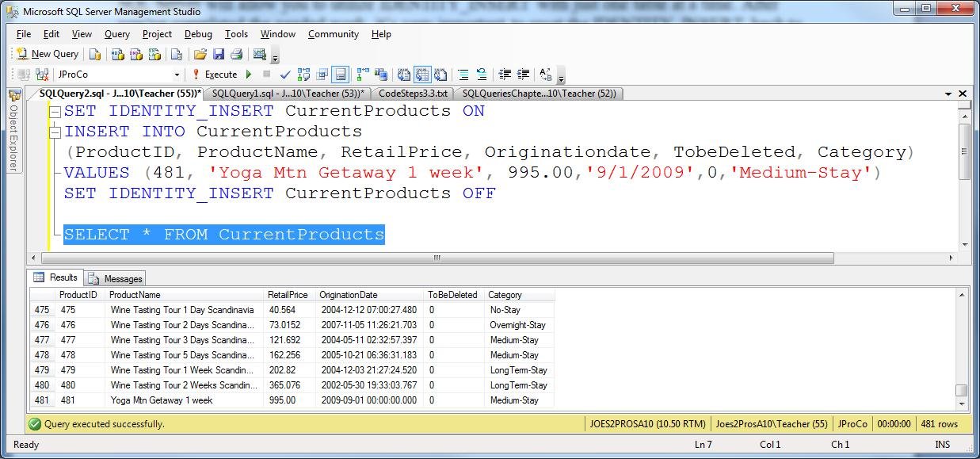The width and height of the screenshot is (980, 459).
Task: Specify values for template parameters
Action: click(546, 75)
